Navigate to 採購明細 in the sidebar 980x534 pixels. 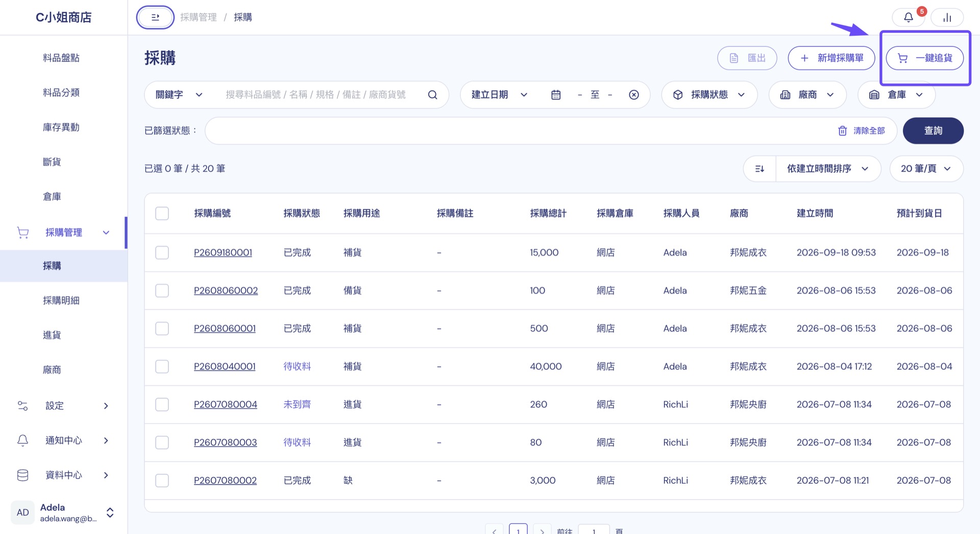pyautogui.click(x=61, y=301)
